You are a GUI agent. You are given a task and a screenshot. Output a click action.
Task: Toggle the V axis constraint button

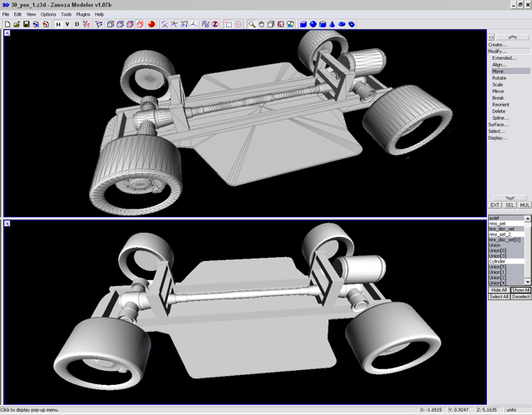point(67,24)
